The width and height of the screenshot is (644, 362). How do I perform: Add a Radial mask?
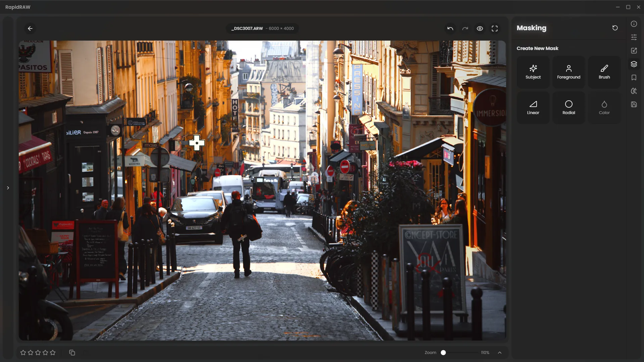[568, 108]
